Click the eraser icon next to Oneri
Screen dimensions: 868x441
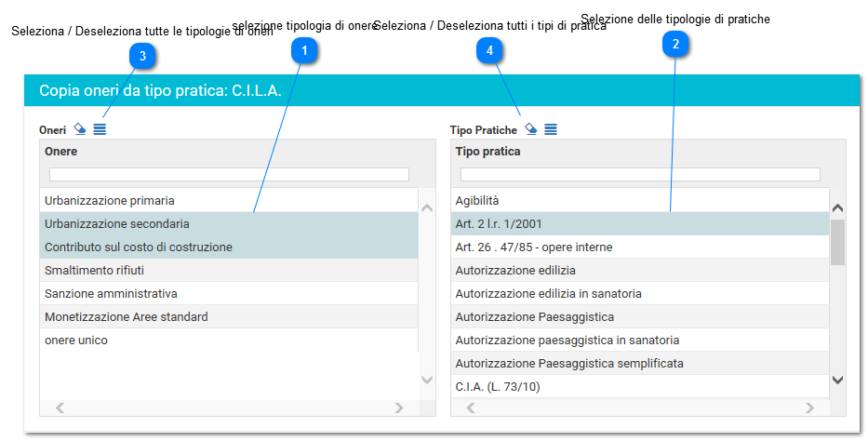point(80,129)
